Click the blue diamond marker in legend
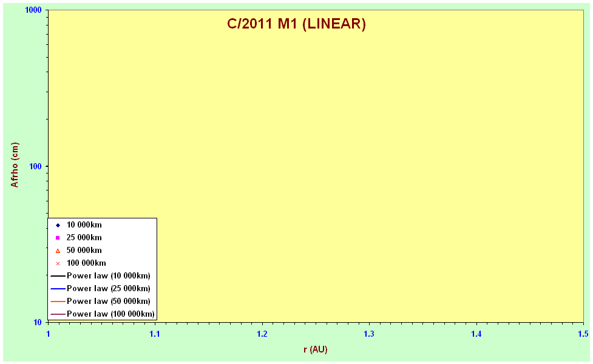The image size is (593, 364). coord(58,225)
